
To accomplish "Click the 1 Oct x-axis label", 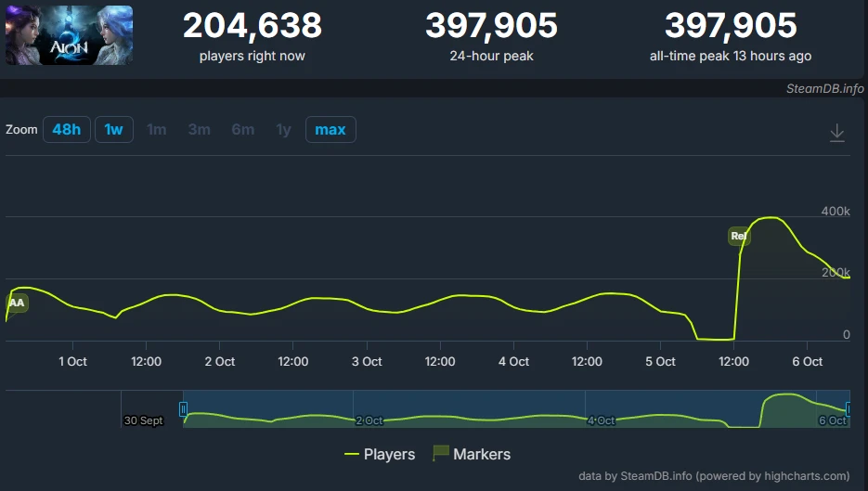I will coord(72,361).
